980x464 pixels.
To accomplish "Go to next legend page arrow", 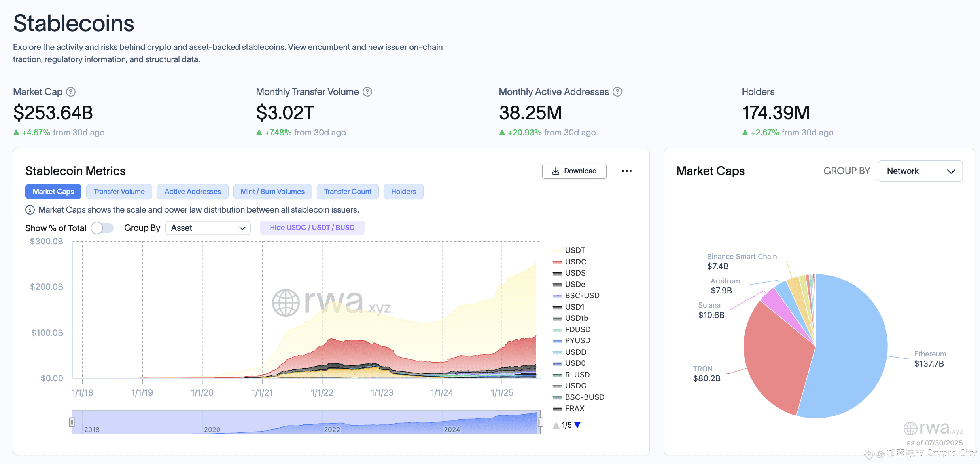I will 577,425.
